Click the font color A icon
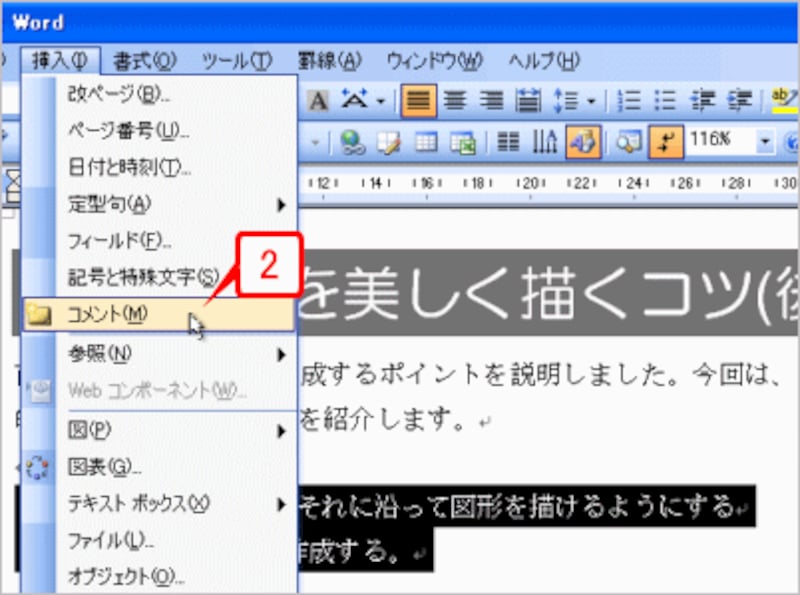The image size is (800, 595). [x=319, y=101]
